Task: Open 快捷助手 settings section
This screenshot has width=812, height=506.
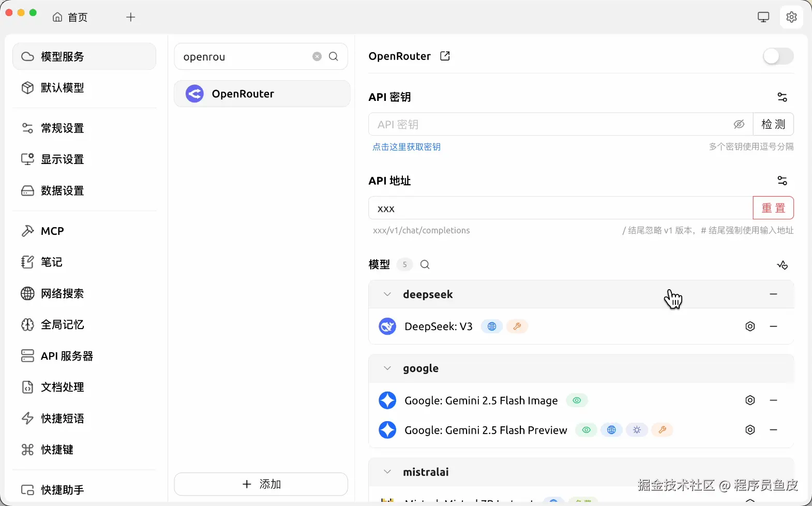Action: click(84, 489)
